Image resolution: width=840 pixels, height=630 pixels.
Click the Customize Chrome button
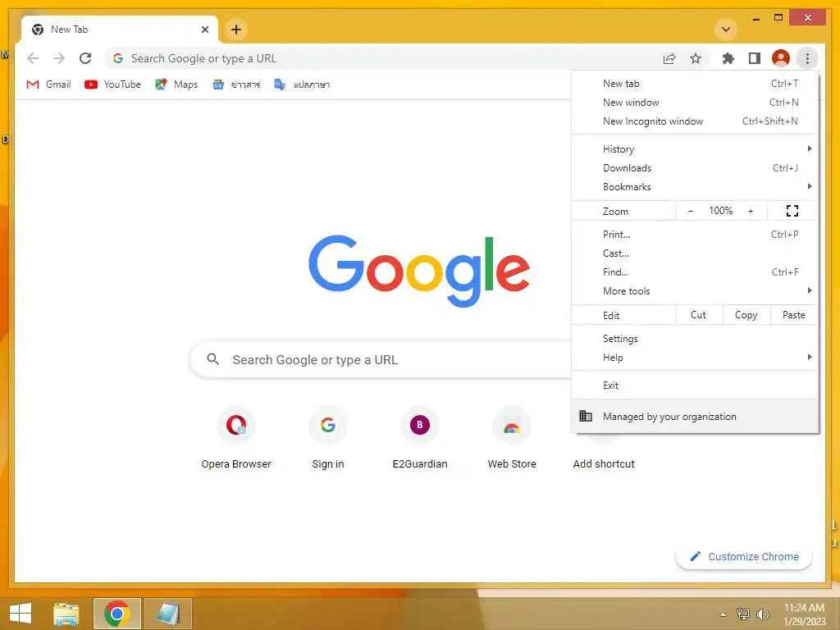pos(744,557)
